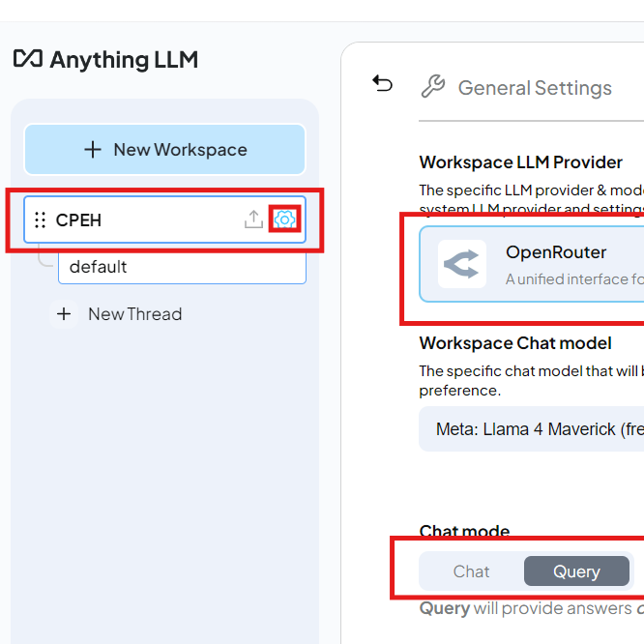Image resolution: width=644 pixels, height=644 pixels.
Task: Create a workspace with New Workspace button
Action: click(x=164, y=150)
